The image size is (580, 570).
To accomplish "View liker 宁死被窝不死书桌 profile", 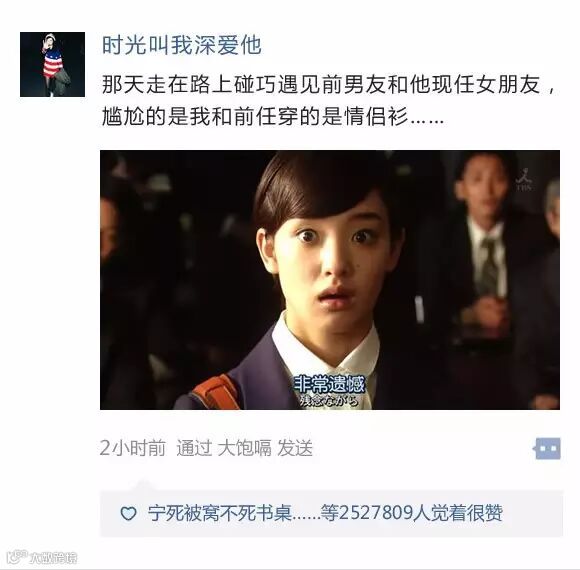I will (220, 513).
